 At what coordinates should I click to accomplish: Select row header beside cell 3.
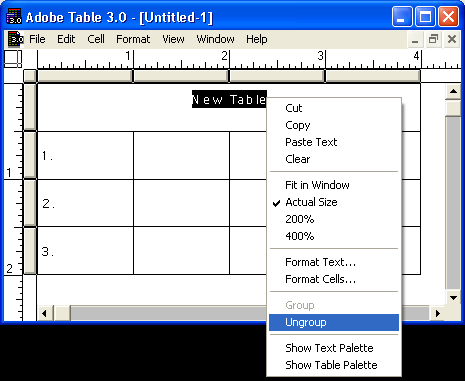30,250
